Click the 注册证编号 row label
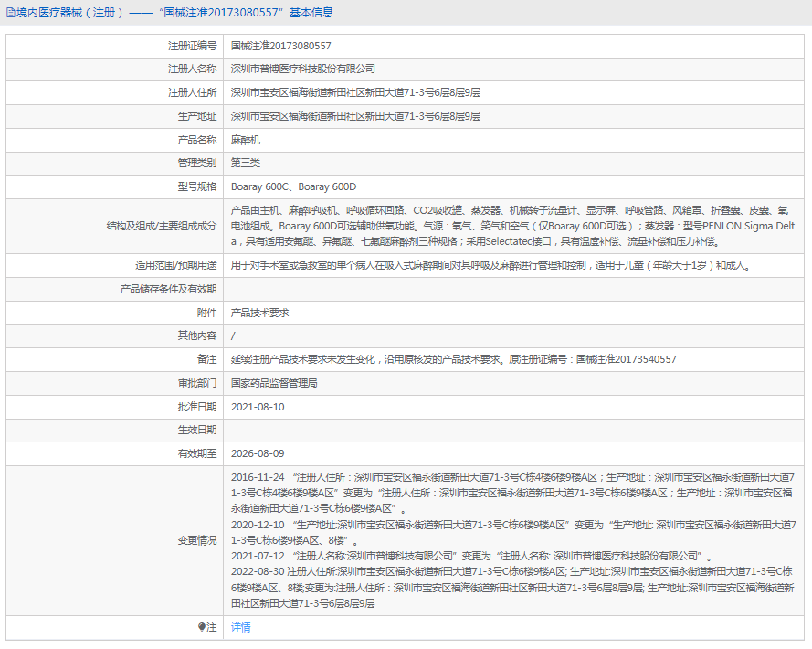Viewport: 812px width, 649px height. (192, 46)
